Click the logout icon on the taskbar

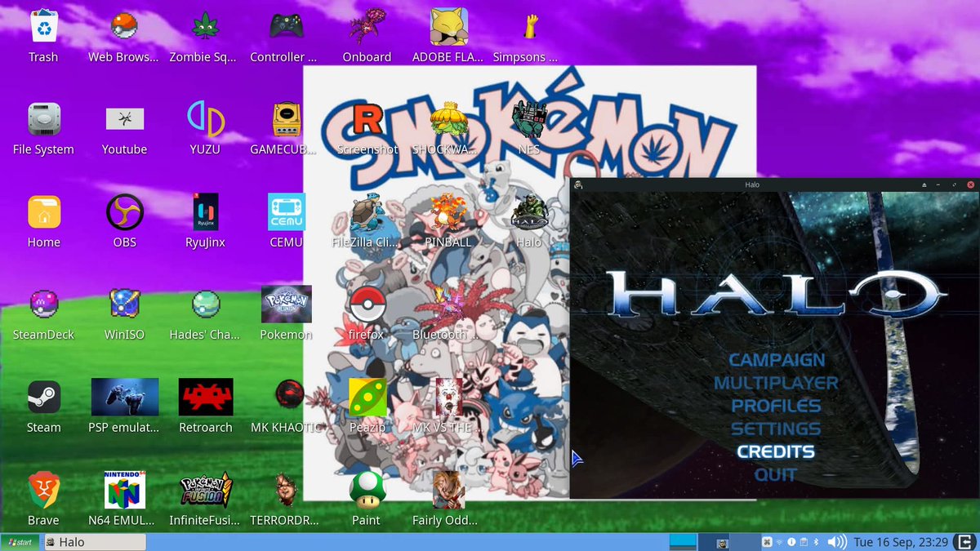click(966, 542)
